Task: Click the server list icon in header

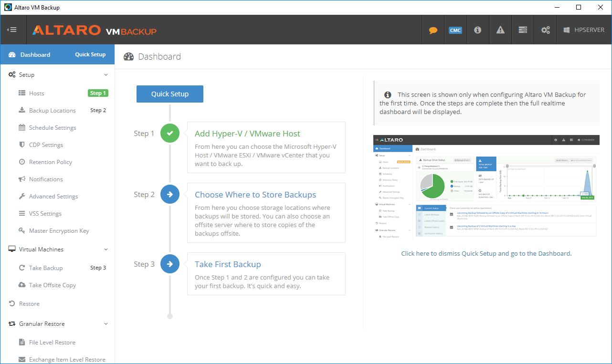Action: 523,30
